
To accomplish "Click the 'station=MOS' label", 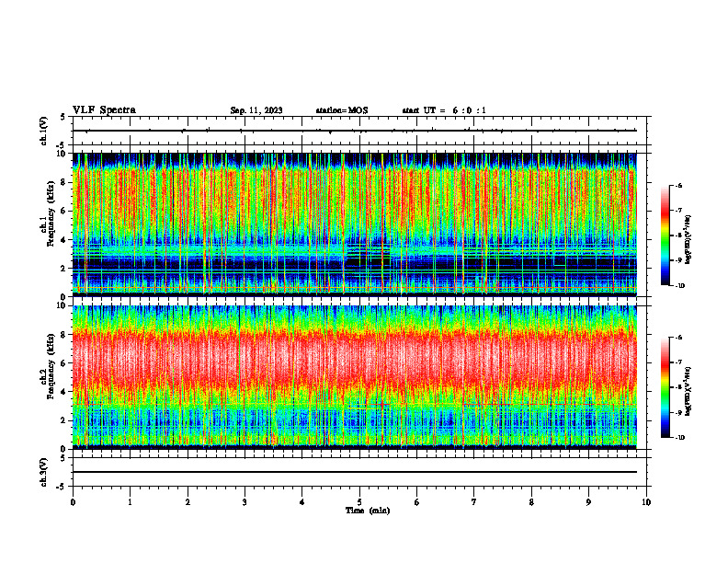I will coord(342,110).
